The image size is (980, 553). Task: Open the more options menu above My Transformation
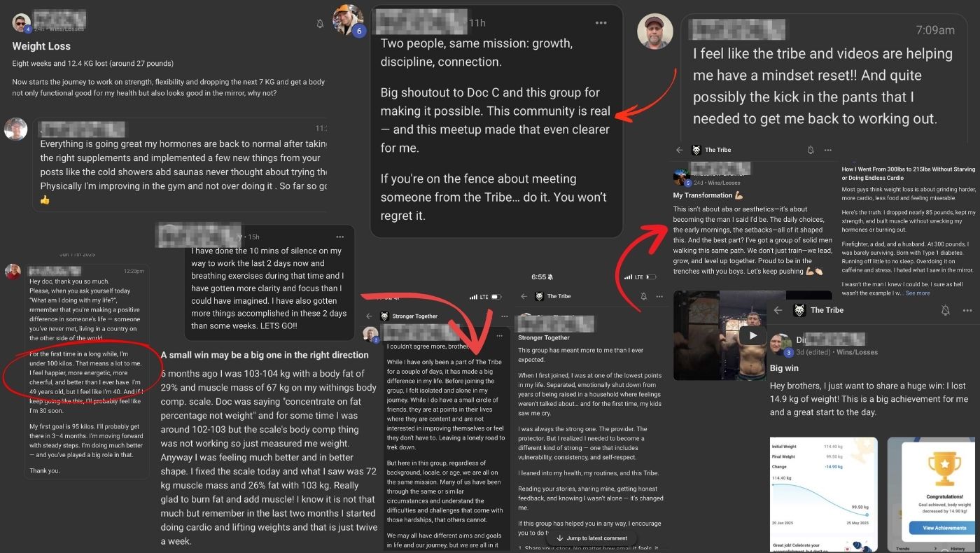(x=828, y=150)
